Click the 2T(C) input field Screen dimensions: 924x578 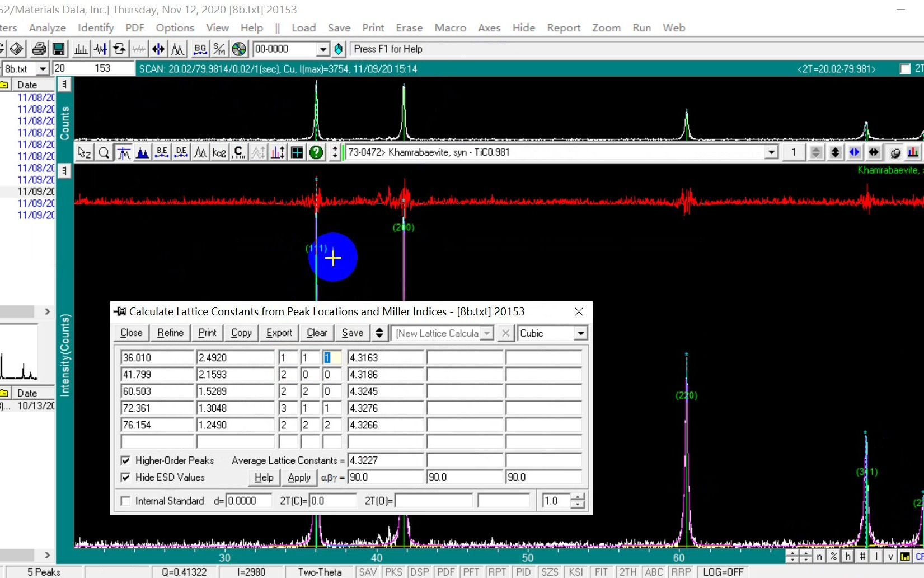pos(332,501)
